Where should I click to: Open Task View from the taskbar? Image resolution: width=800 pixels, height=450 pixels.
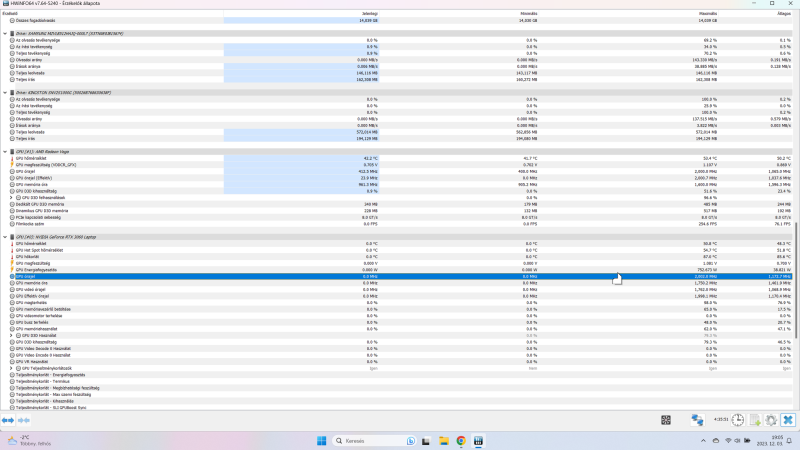click(426, 441)
